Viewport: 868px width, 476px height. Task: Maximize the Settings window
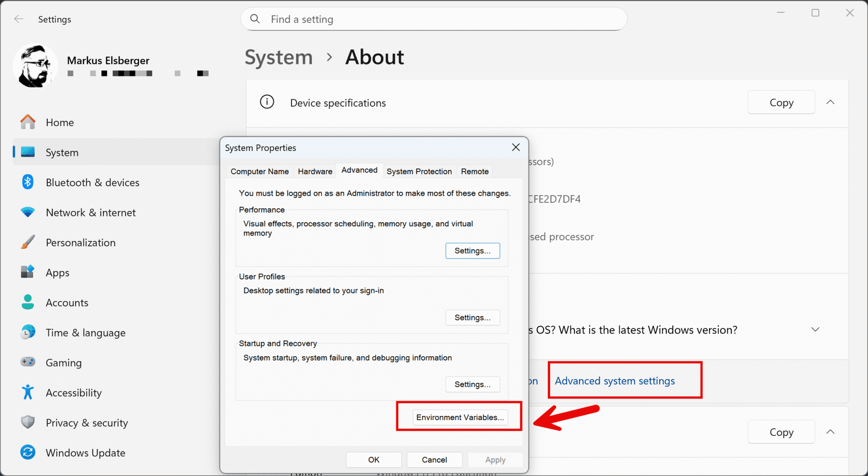pos(815,13)
